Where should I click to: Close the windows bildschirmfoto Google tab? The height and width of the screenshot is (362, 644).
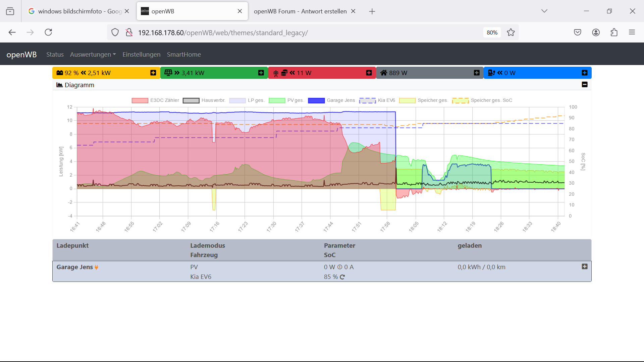[x=127, y=11]
